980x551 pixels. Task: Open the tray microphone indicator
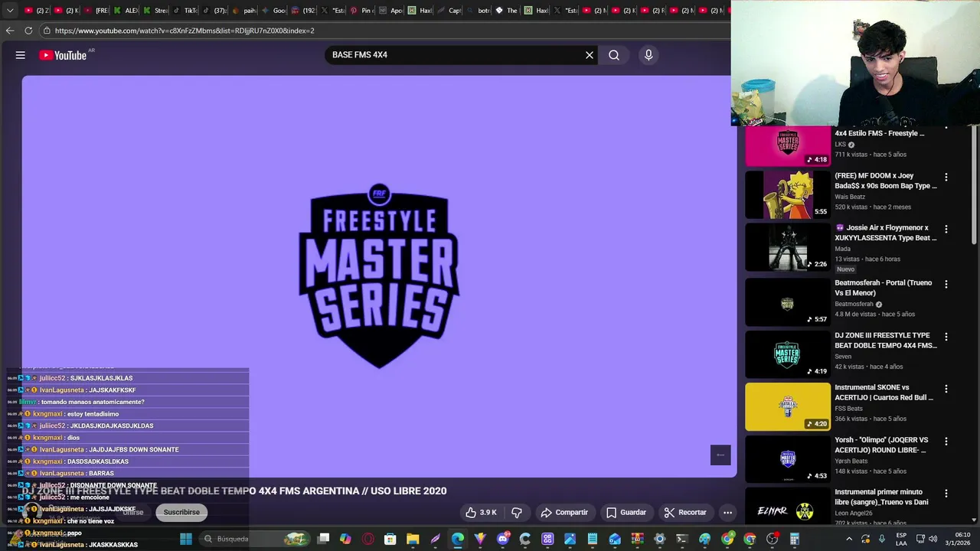882,539
